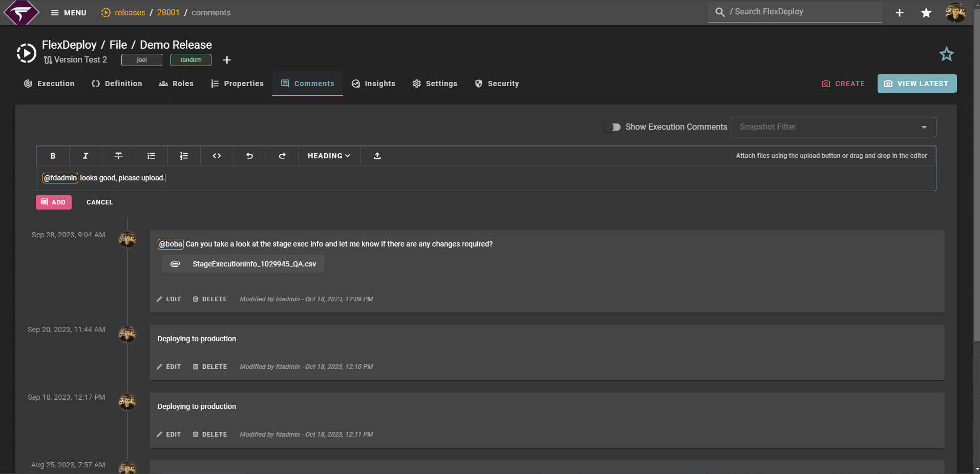Insert a bulleted list
The width and height of the screenshot is (980, 474).
click(151, 156)
